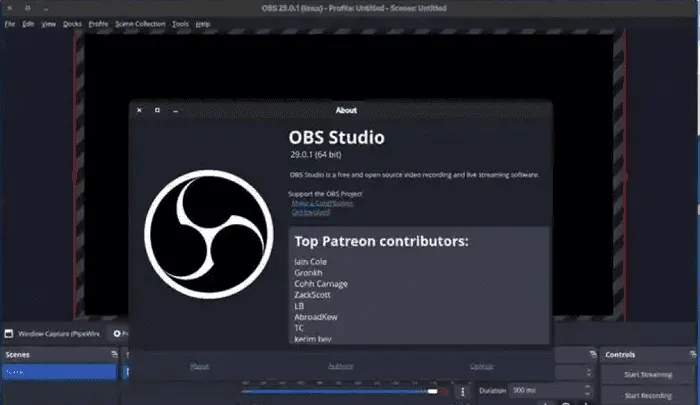The image size is (700, 405).
Task: Select contributor entry TC
Action: click(299, 328)
